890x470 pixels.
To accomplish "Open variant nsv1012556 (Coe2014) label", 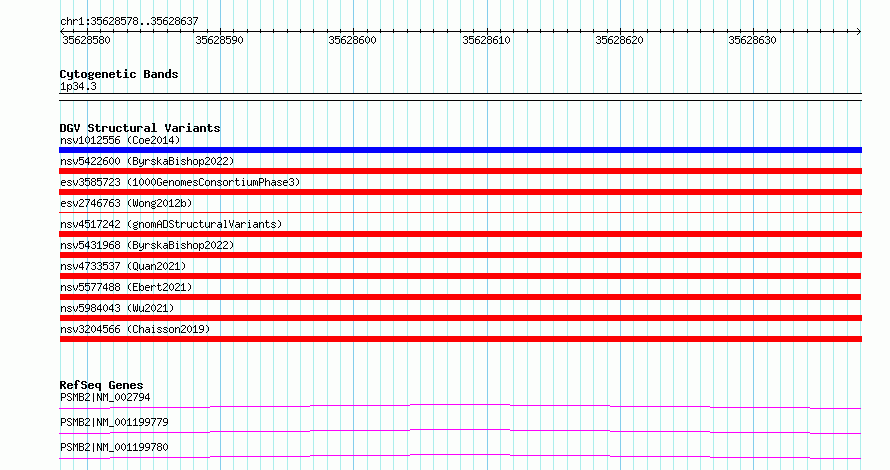I will pyautogui.click(x=120, y=140).
